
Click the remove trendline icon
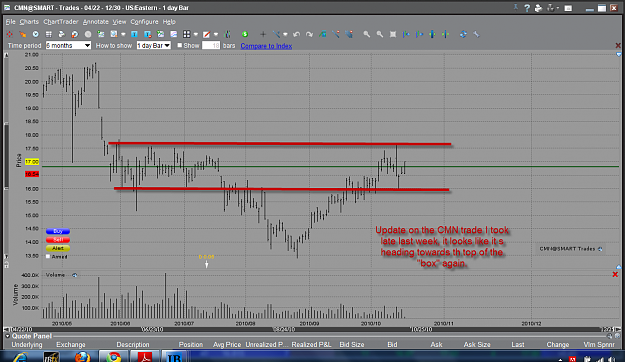pyautogui.click(x=336, y=34)
